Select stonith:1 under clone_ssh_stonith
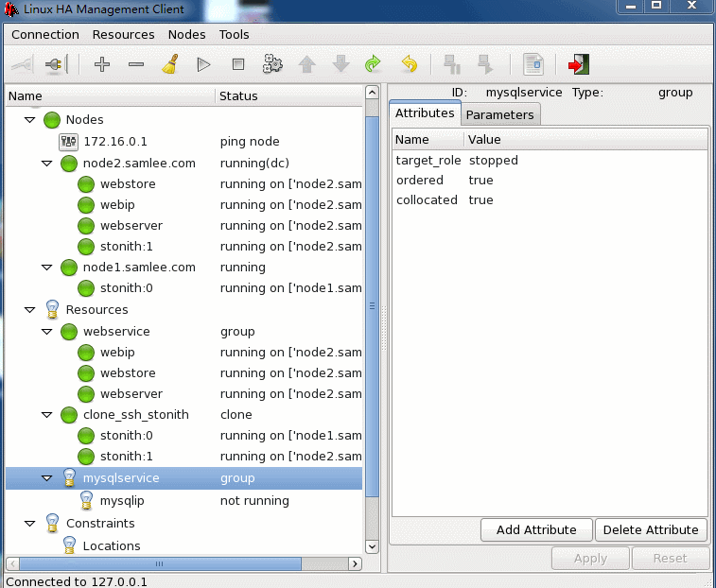 tap(184, 457)
